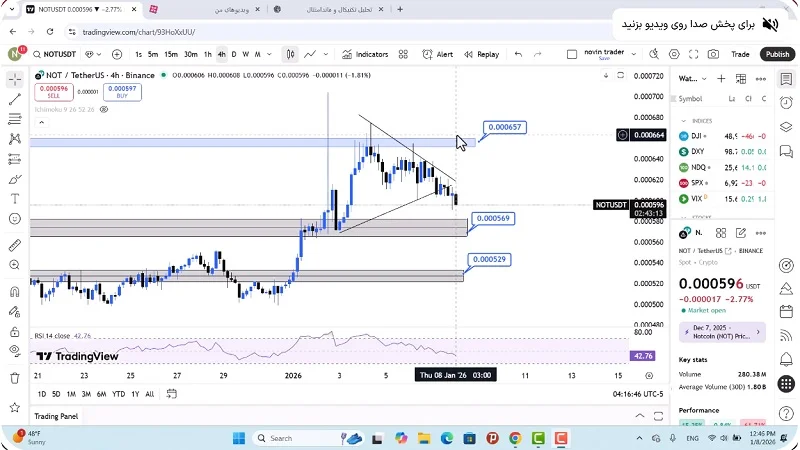Take a chart snapshot with camera icon
800x450 pixels.
[713, 54]
